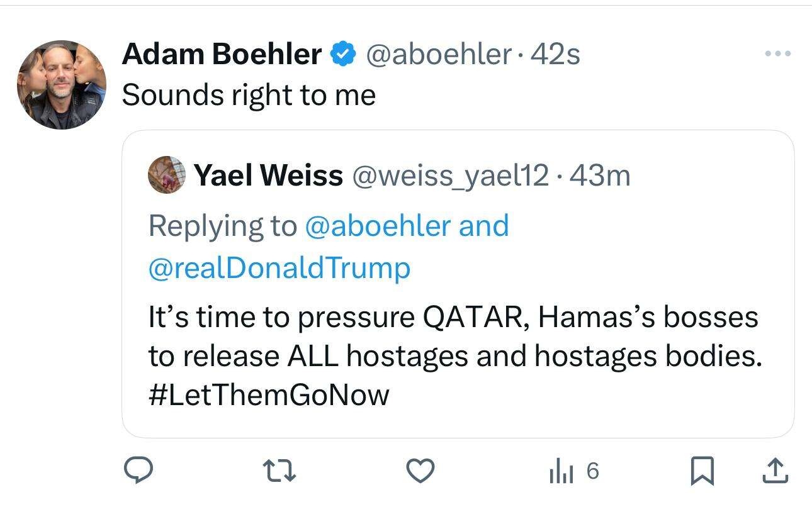The height and width of the screenshot is (507, 812).
Task: Share the tweet via the upload arrow icon
Action: 776,471
